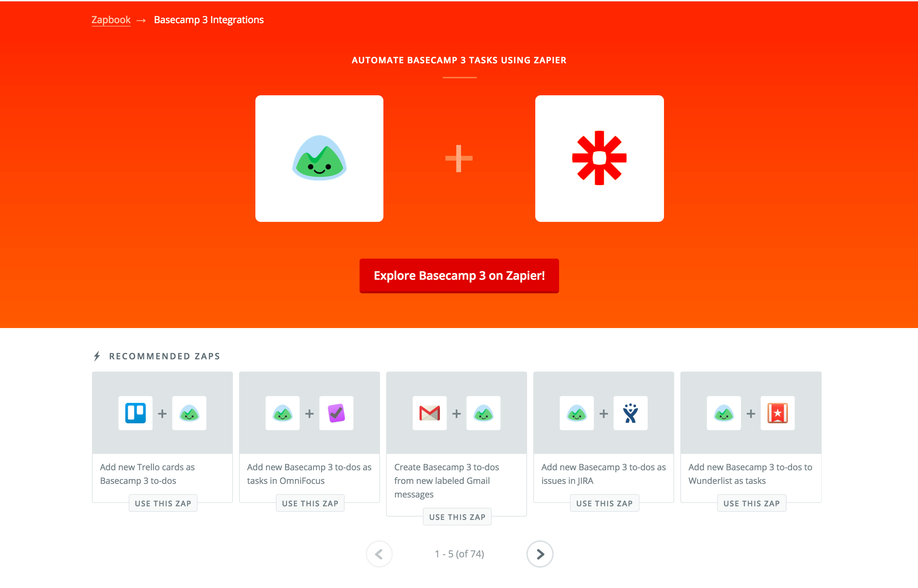Open 'Add new Basecamp 3 to-dos as issues in JIRA'
Image resolution: width=918 pixels, height=588 pixels.
(x=603, y=474)
